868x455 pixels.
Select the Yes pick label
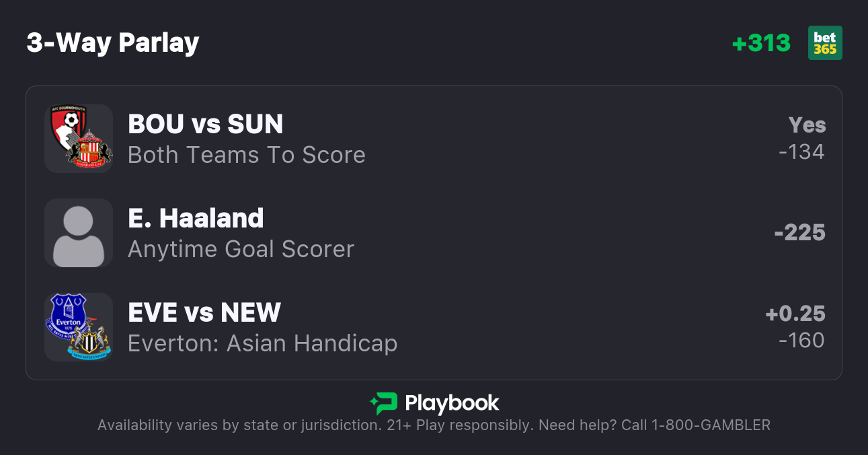[807, 125]
